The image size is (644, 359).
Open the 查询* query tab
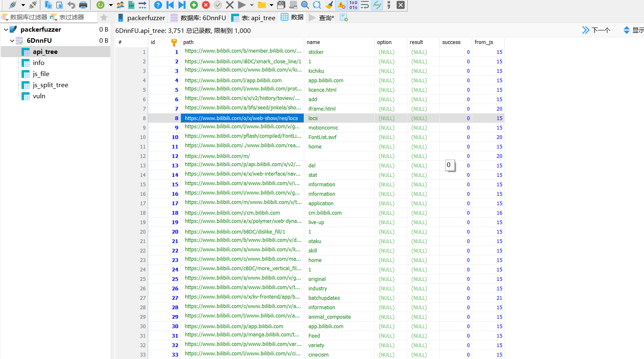pyautogui.click(x=322, y=18)
